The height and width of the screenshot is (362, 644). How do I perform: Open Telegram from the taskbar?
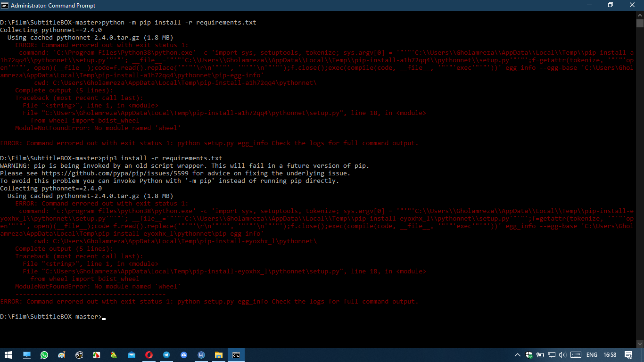[166, 354]
